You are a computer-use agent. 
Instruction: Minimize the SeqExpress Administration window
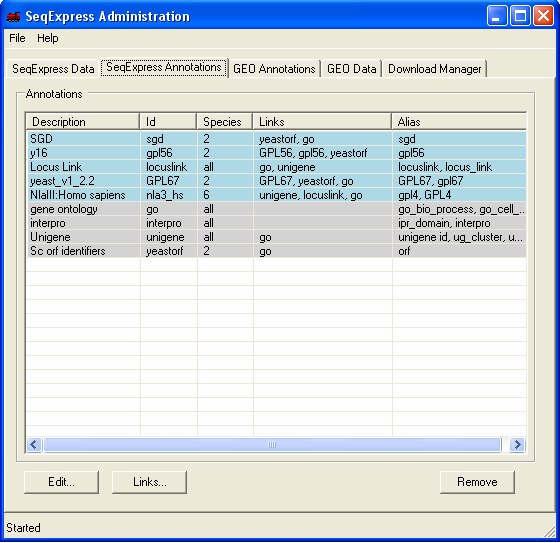[497, 16]
